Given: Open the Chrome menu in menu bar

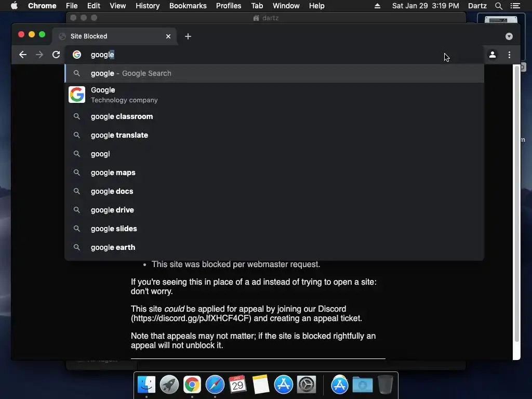Looking at the screenshot, I should click(42, 6).
